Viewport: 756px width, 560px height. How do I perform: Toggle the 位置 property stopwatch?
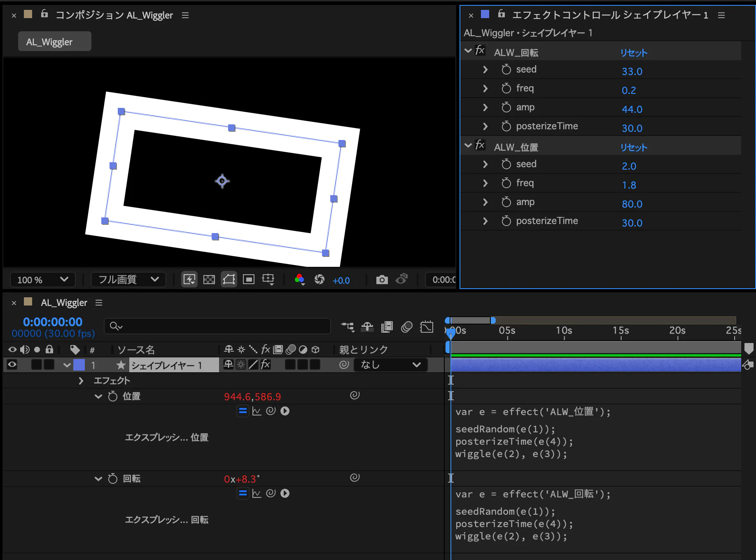[112, 397]
